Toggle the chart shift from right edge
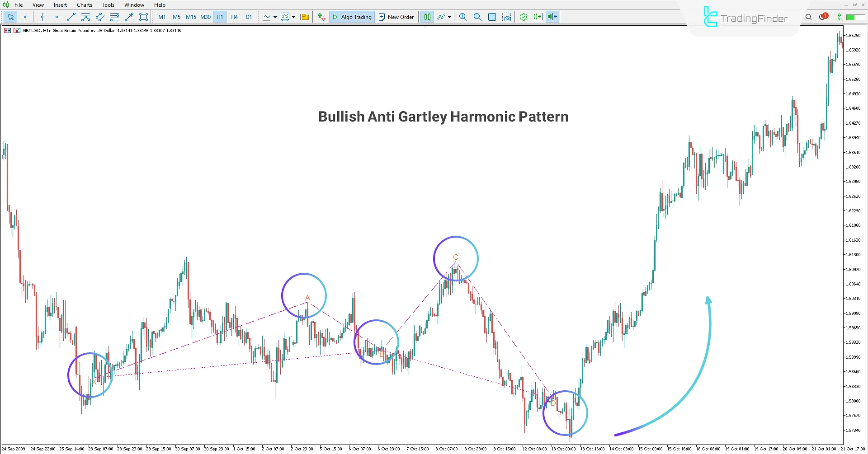The width and height of the screenshot is (868, 454). (552, 17)
